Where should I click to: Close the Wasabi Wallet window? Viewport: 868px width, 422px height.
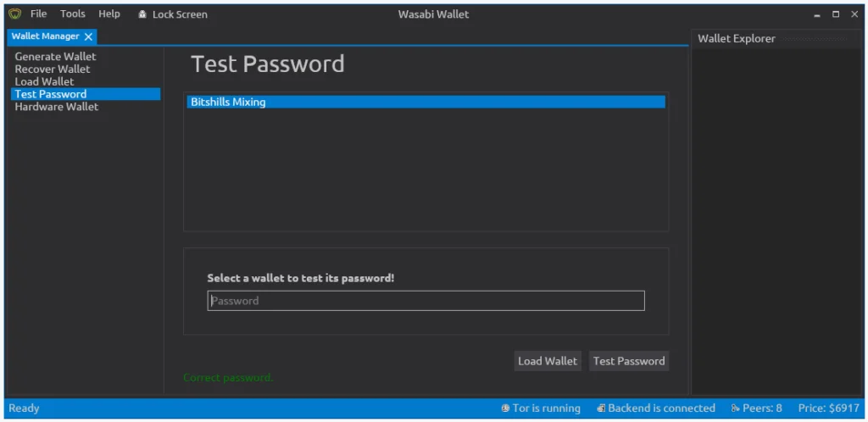click(x=854, y=14)
